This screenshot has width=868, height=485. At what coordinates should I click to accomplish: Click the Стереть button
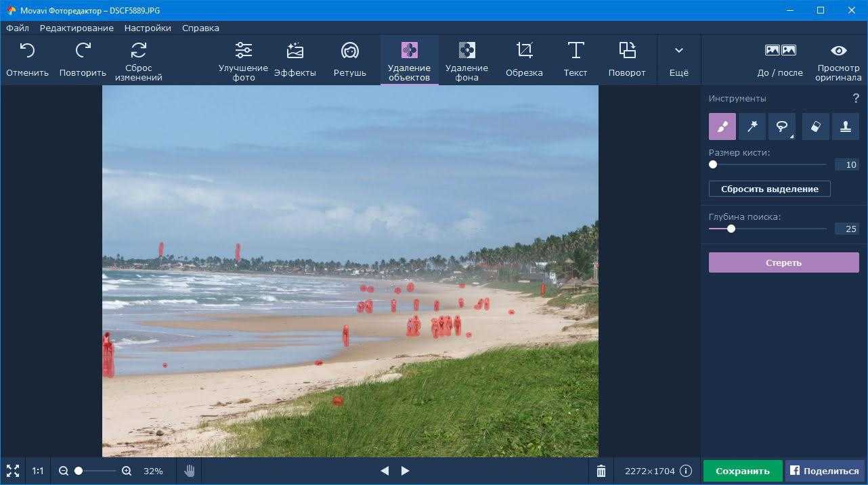point(783,263)
